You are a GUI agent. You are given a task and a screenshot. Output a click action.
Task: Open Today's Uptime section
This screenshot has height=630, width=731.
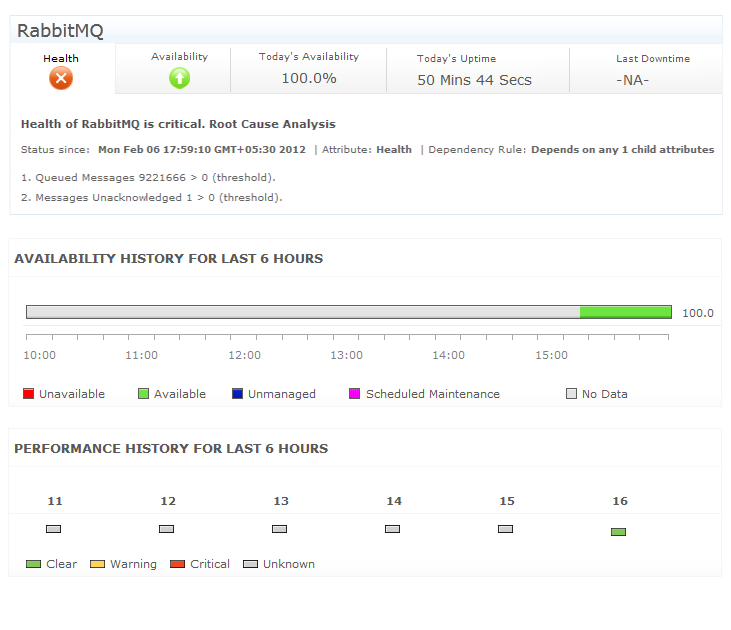(478, 69)
